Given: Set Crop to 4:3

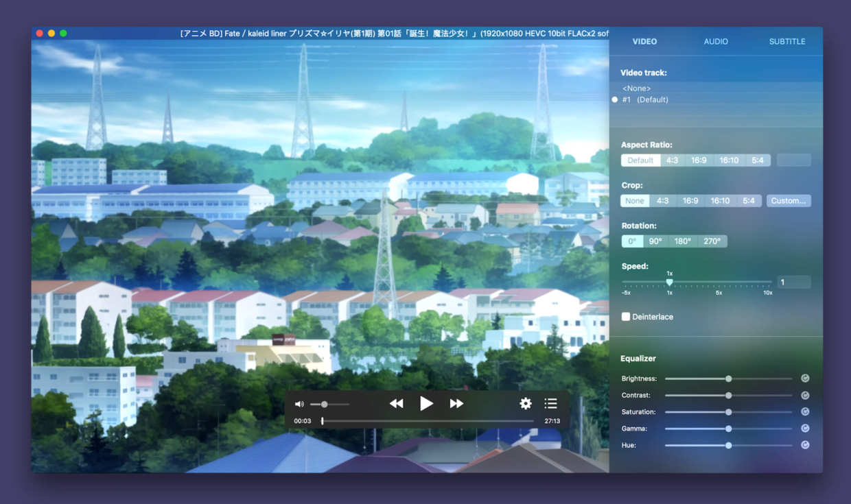Looking at the screenshot, I should tap(662, 201).
